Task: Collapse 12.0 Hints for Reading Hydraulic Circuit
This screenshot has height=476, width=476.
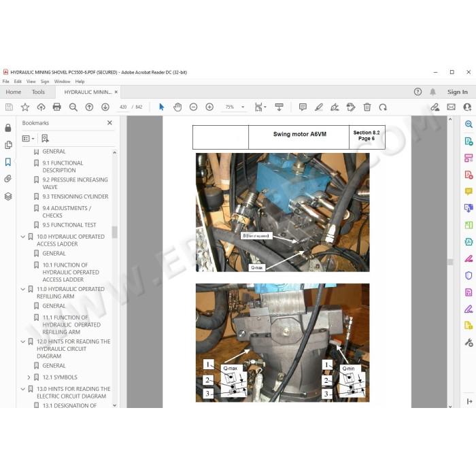Action: [x=23, y=341]
